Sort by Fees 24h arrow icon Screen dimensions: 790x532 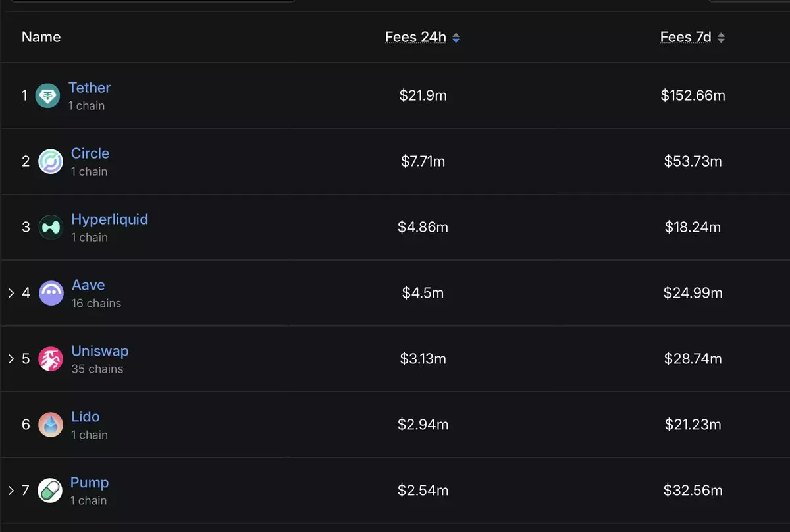(x=456, y=38)
